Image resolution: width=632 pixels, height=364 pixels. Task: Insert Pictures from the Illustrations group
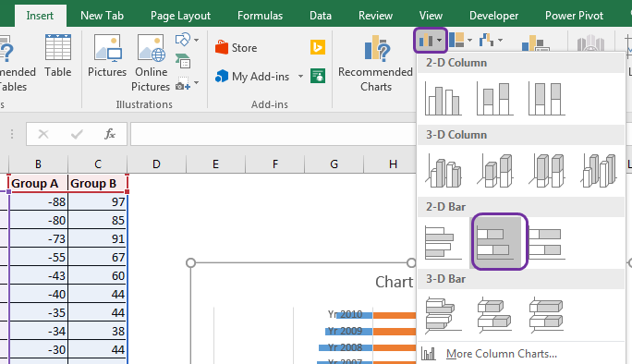coord(107,56)
